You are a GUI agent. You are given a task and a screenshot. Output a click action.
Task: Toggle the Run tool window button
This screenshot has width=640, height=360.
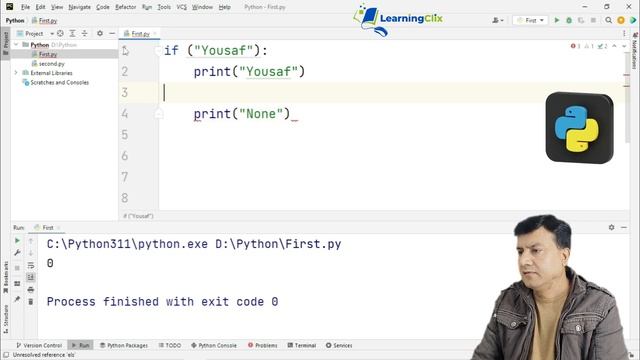[x=80, y=345]
